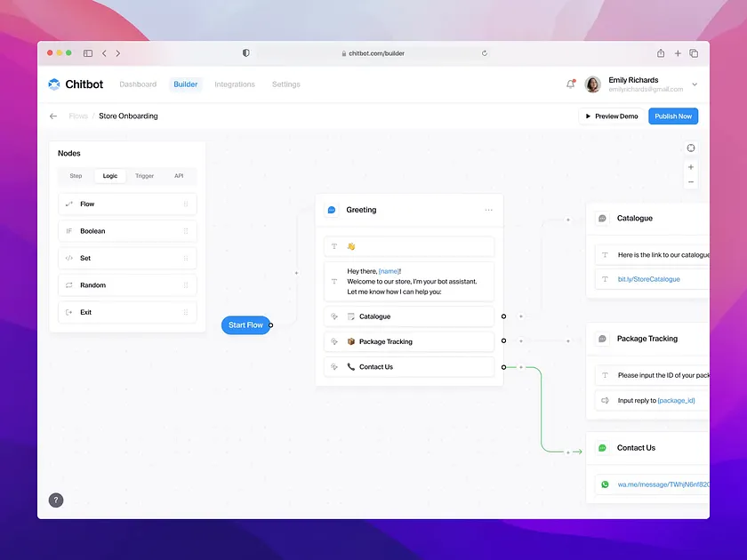Click the message bubble icon on Greeting node
Image resolution: width=747 pixels, height=560 pixels.
[331, 210]
